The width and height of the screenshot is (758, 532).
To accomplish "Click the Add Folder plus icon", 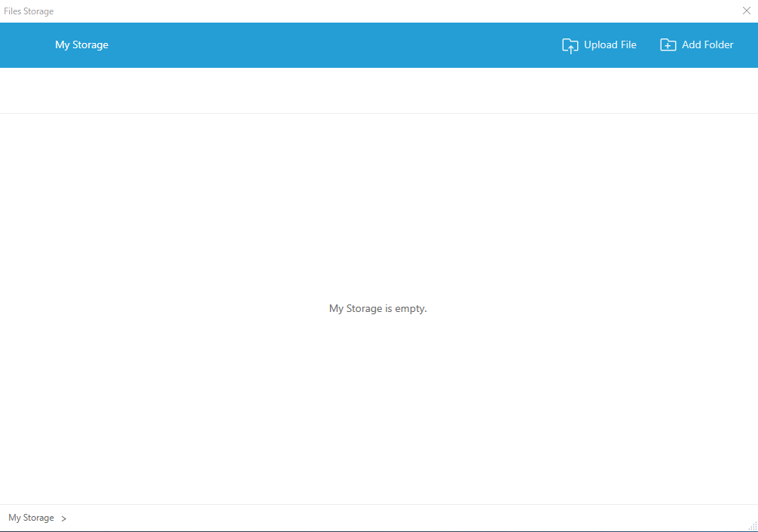I will [x=668, y=45].
